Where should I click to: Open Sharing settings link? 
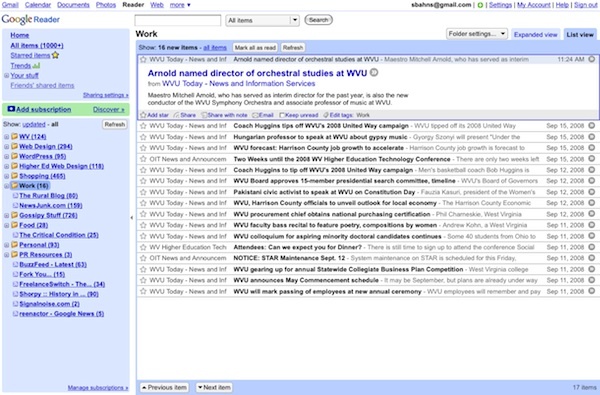[106, 95]
